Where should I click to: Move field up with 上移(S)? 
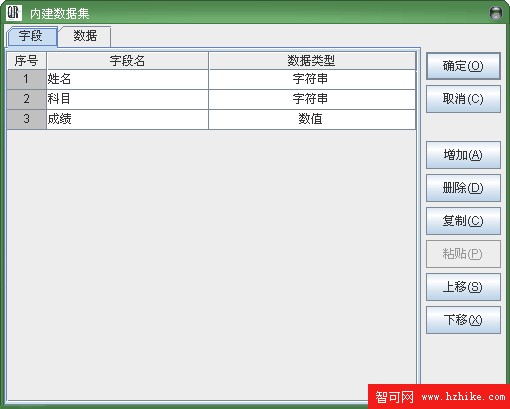(x=463, y=287)
